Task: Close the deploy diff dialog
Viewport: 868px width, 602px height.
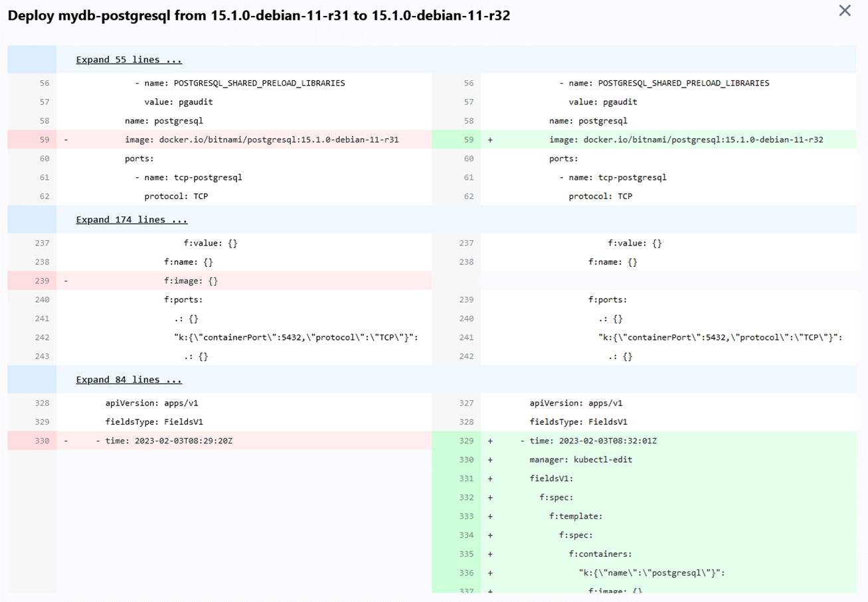Action: click(844, 11)
